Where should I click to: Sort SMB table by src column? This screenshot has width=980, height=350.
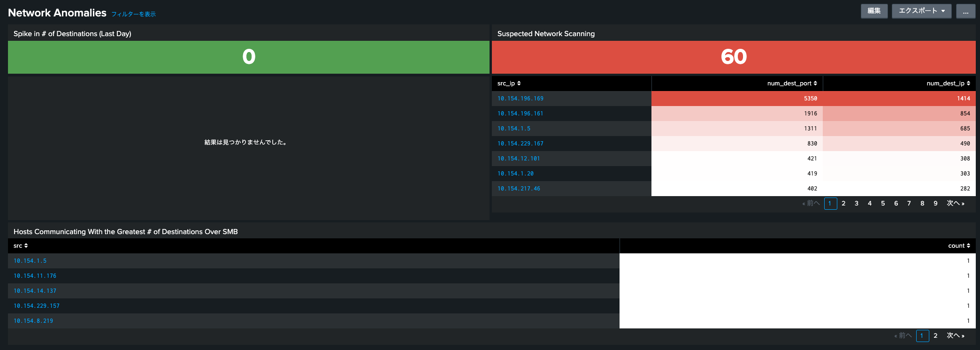tap(21, 246)
